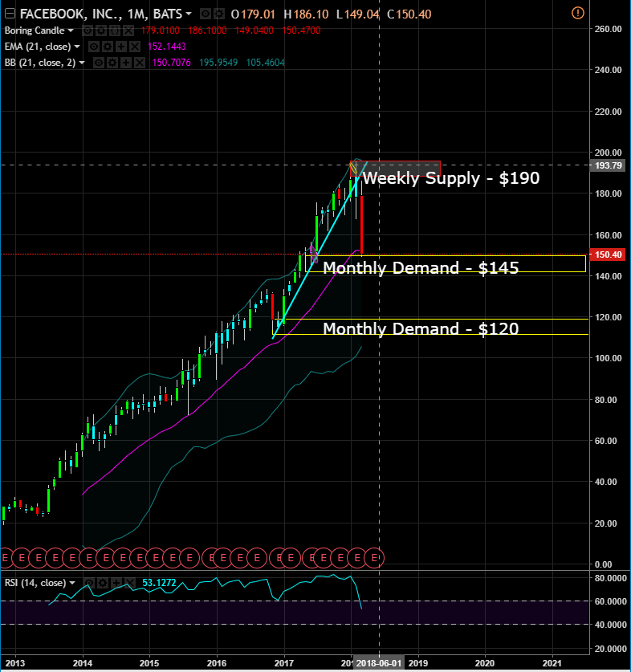Click the low price value L 149.04

(357, 14)
